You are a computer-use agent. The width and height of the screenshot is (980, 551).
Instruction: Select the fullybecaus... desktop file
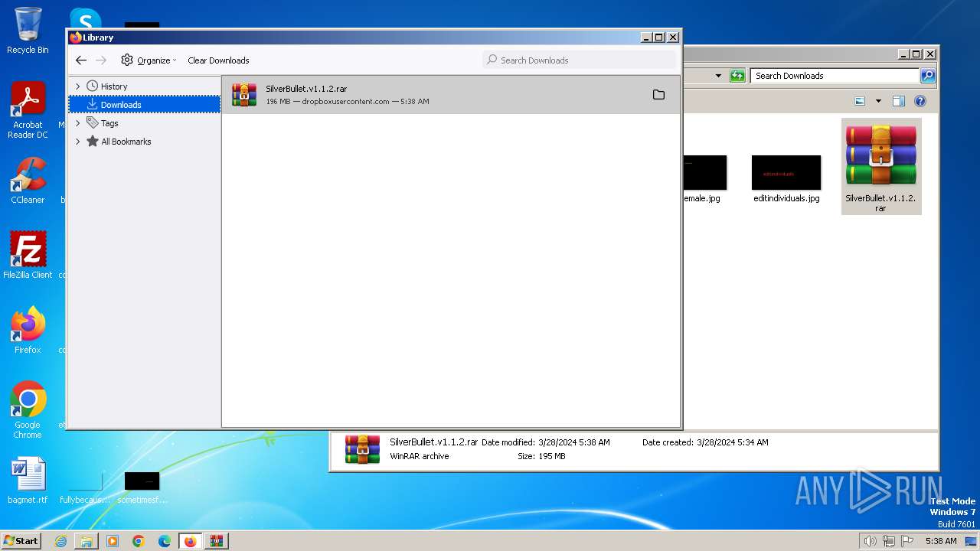(85, 488)
